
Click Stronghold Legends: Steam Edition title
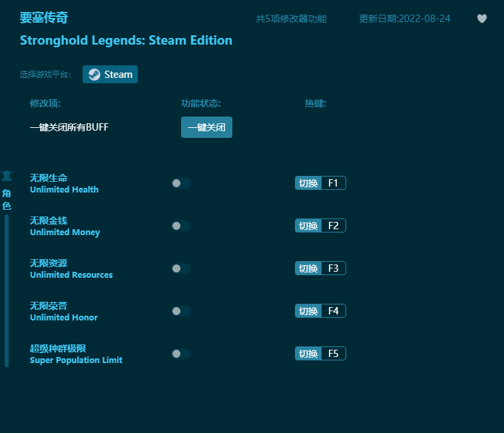coord(126,41)
